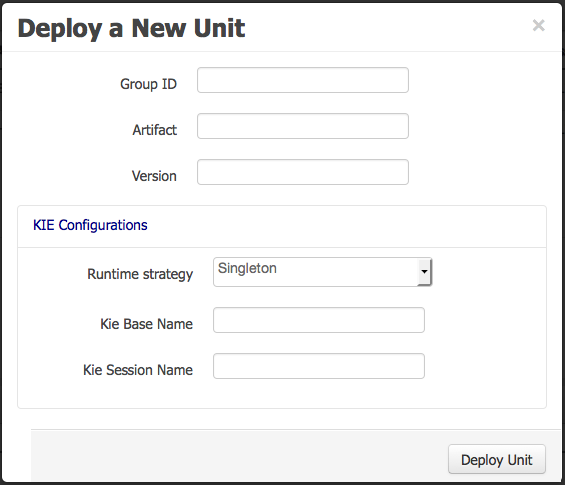This screenshot has width=565, height=485.
Task: Click the Group ID text field
Action: (x=303, y=80)
